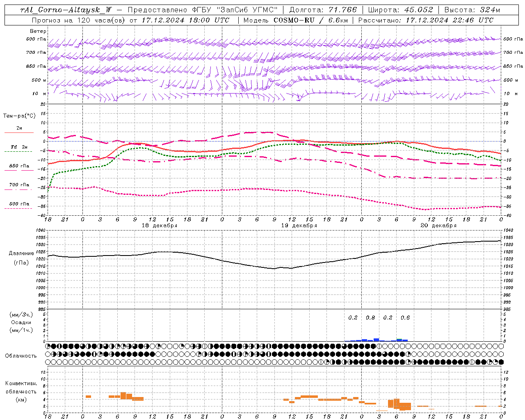This screenshot has width=525, height=420.
Task: Click the Долгота: 71.766 value
Action: [x=323, y=10]
